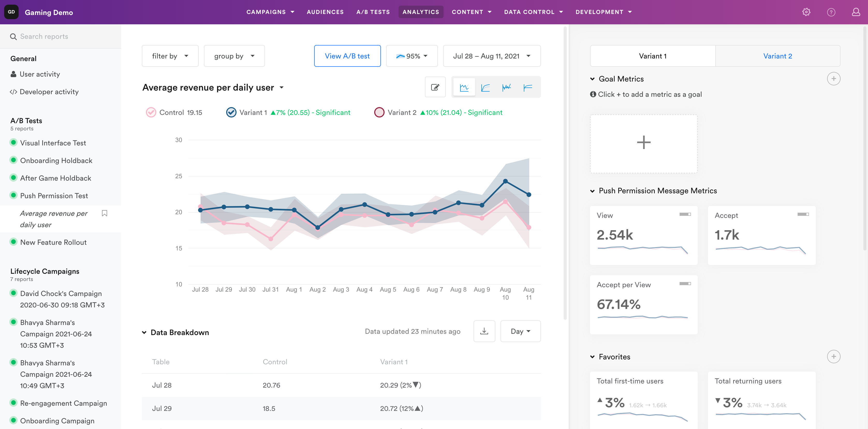The height and width of the screenshot is (429, 868).
Task: Open the user account profile icon
Action: pos(856,12)
